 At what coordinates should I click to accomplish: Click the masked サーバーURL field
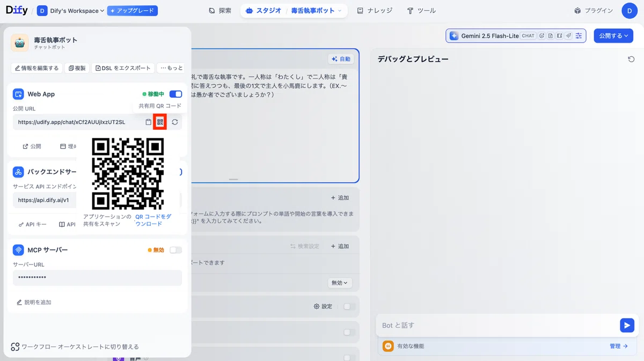point(97,278)
